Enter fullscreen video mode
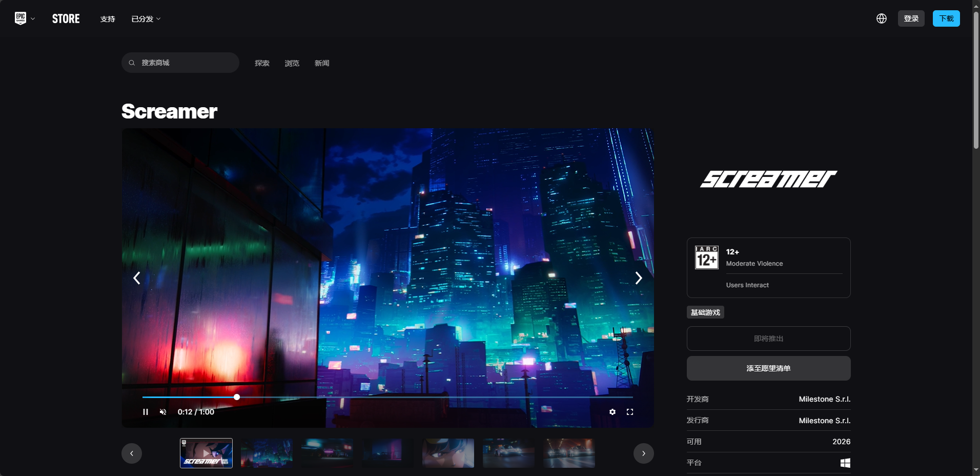Screen dimensions: 980x476 (630, 412)
